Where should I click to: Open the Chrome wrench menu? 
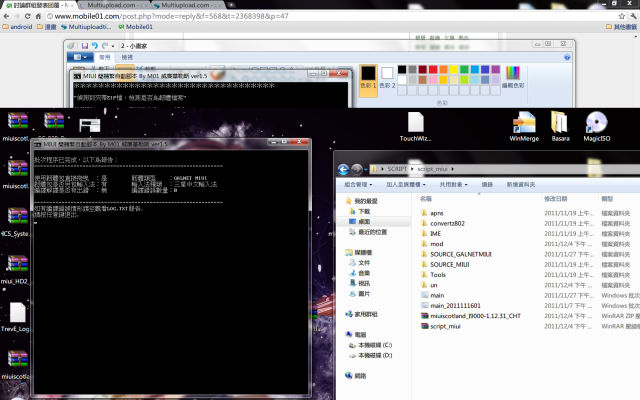click(x=633, y=16)
